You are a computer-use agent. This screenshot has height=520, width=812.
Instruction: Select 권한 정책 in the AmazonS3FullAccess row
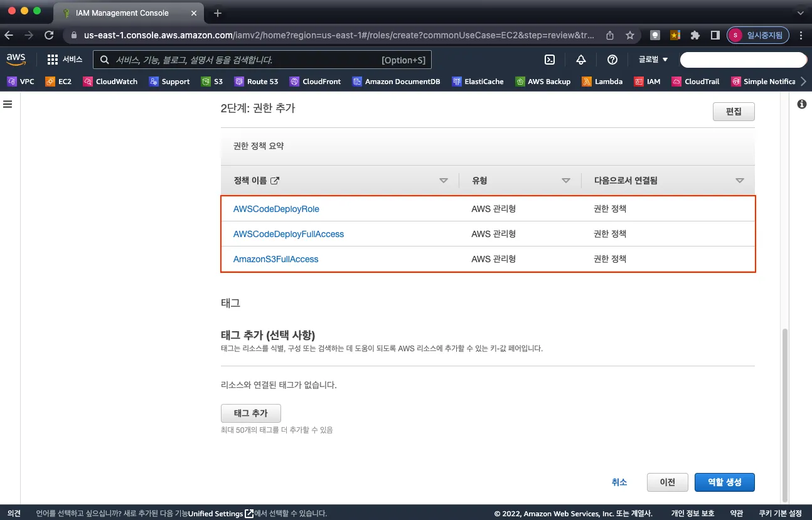click(610, 259)
